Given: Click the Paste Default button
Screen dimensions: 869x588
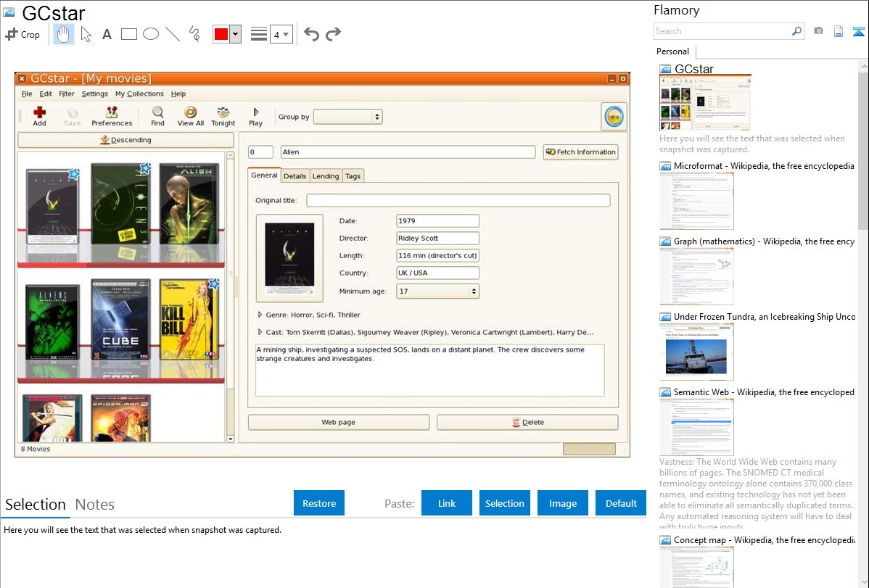Looking at the screenshot, I should pyautogui.click(x=621, y=503).
